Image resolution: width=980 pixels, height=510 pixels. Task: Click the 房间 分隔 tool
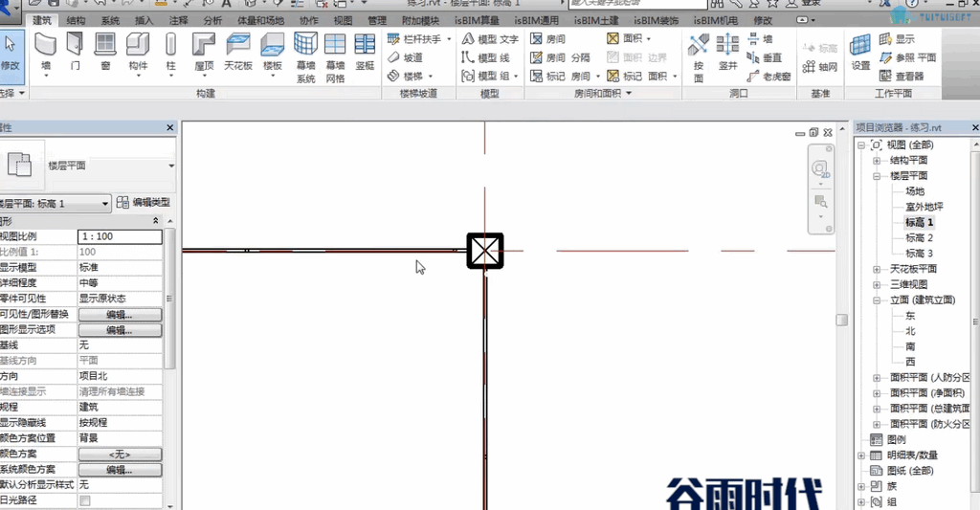coord(560,57)
